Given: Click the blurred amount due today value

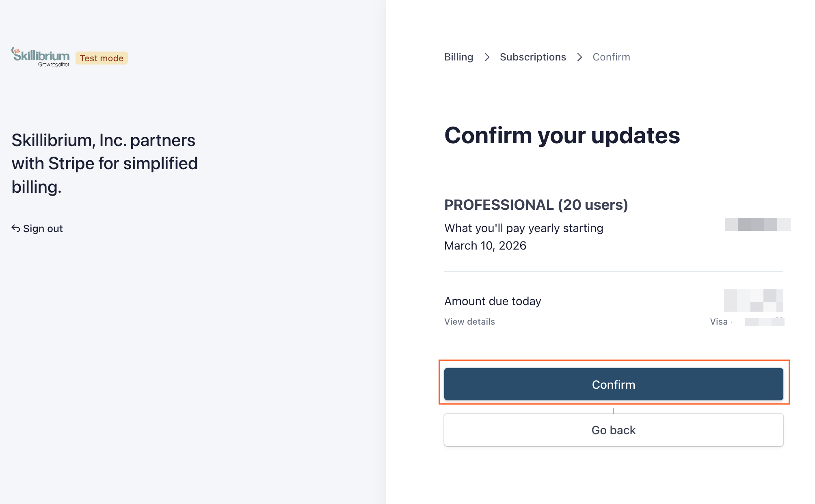Looking at the screenshot, I should pyautogui.click(x=753, y=300).
